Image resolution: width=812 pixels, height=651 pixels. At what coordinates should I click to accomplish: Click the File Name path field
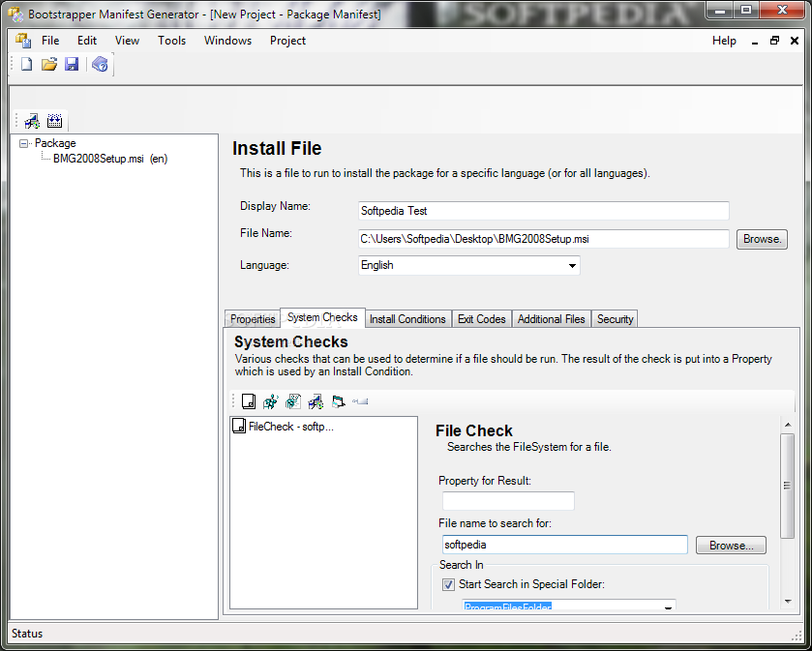543,239
